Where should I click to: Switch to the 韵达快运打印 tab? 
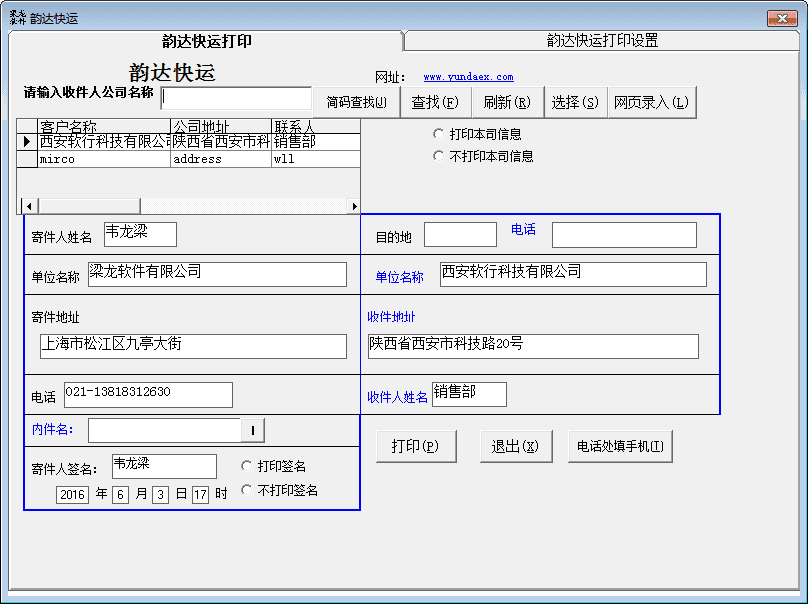click(x=206, y=41)
